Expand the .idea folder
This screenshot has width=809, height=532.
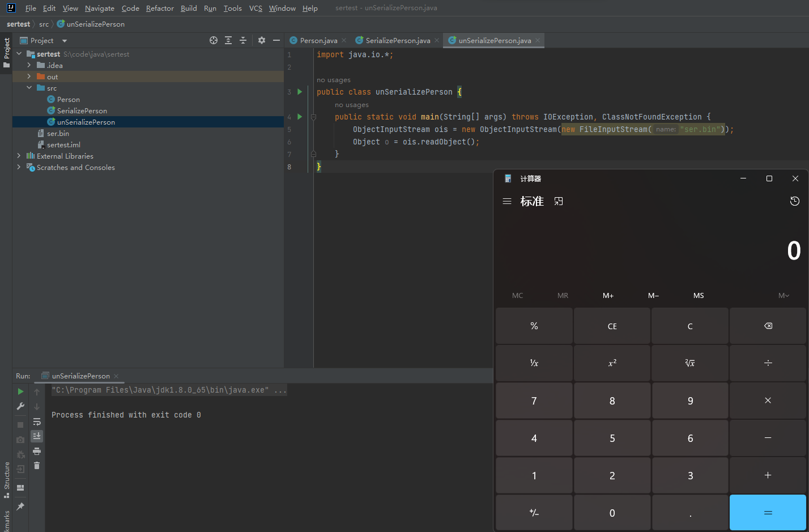[29, 65]
